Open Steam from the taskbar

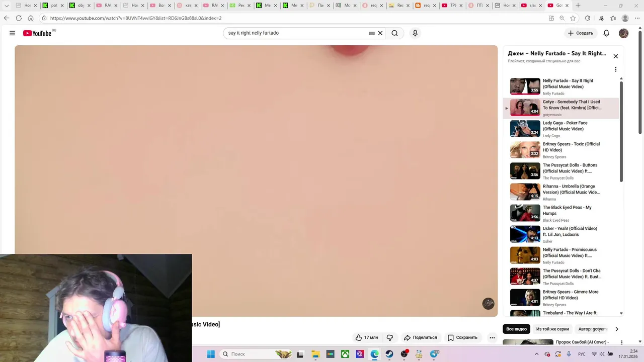[x=389, y=354]
